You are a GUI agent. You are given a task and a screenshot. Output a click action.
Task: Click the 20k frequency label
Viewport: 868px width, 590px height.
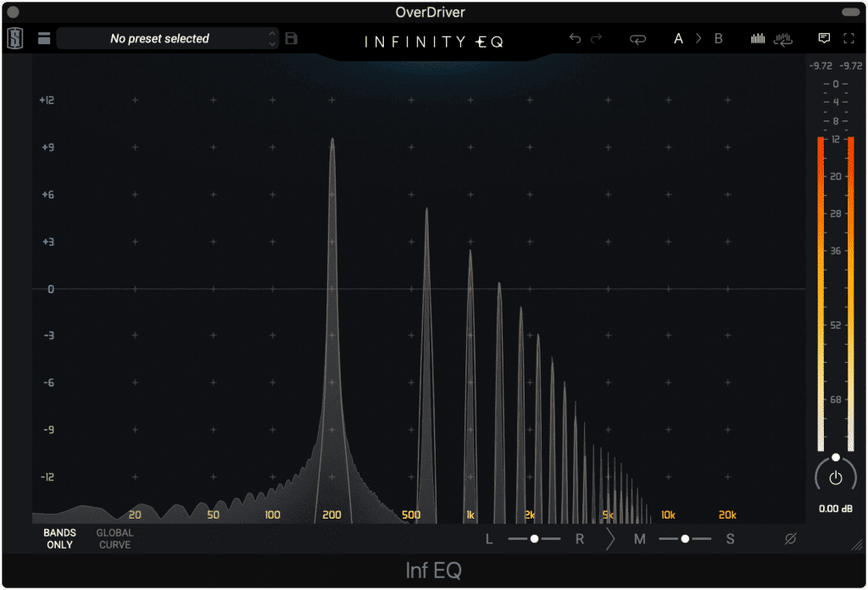[x=727, y=515]
